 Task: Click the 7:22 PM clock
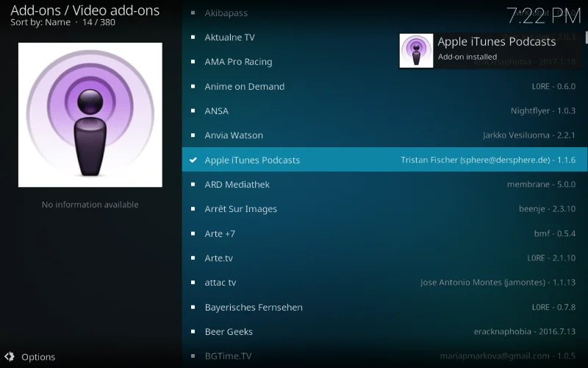[543, 15]
